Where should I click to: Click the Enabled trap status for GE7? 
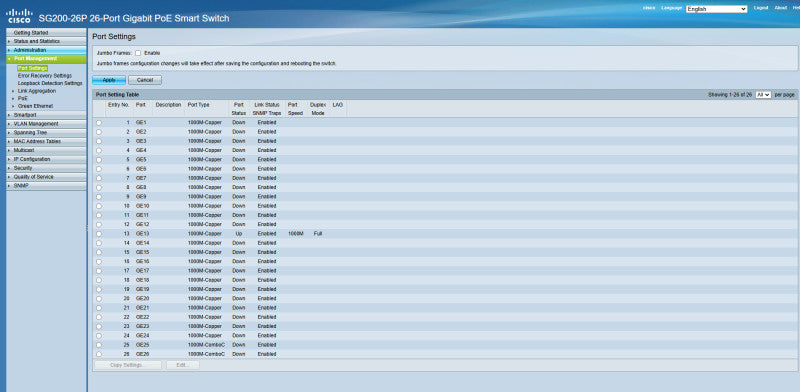pos(267,178)
